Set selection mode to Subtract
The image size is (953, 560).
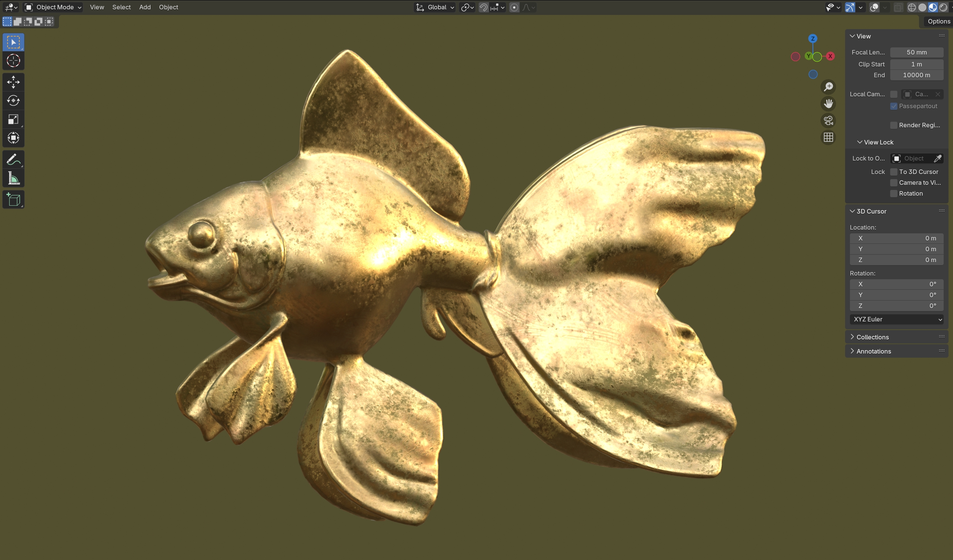(28, 22)
